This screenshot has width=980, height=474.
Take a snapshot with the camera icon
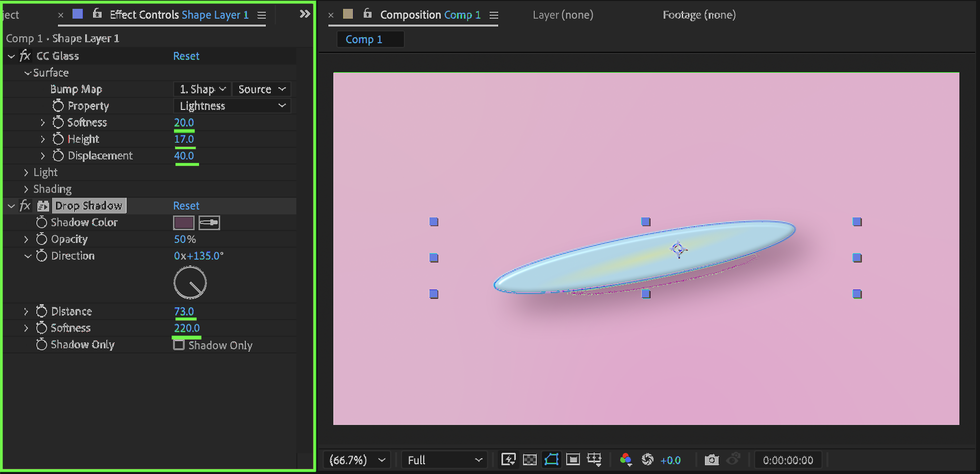[711, 460]
